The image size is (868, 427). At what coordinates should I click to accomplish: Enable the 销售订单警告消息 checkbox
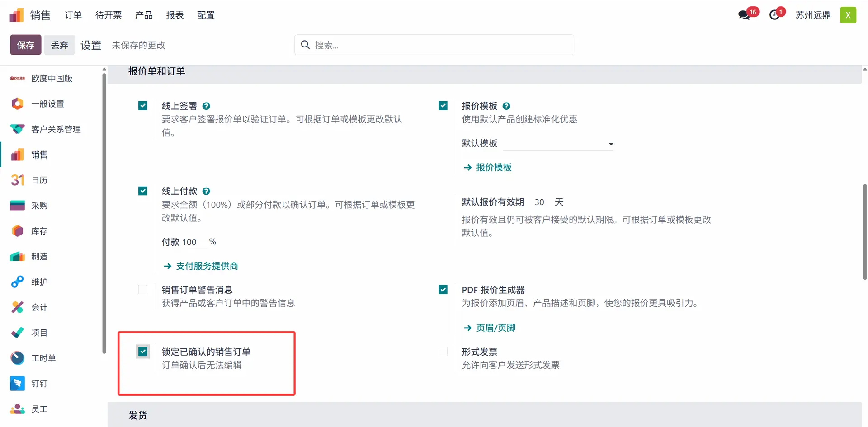coord(143,290)
